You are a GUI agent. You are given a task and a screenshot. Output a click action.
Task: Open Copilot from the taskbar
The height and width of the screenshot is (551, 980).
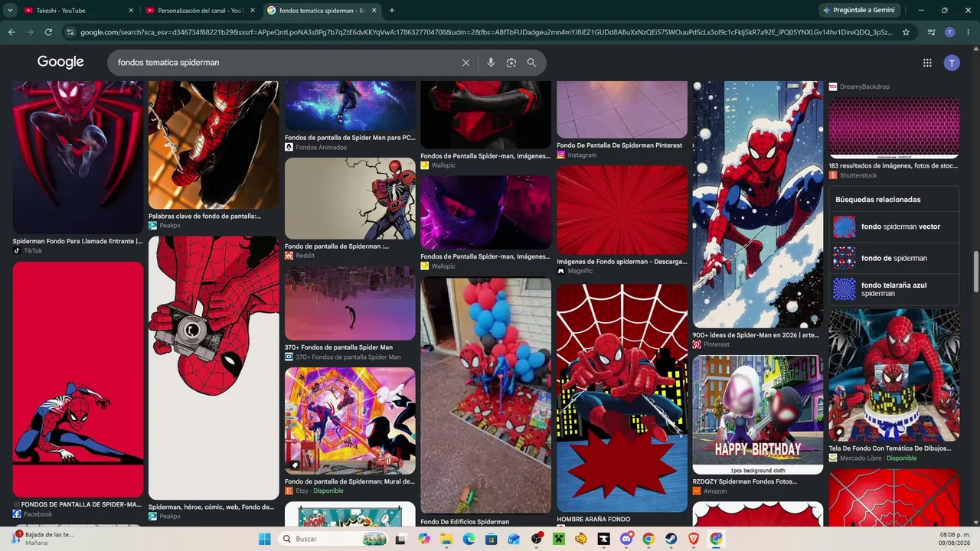coord(424,539)
